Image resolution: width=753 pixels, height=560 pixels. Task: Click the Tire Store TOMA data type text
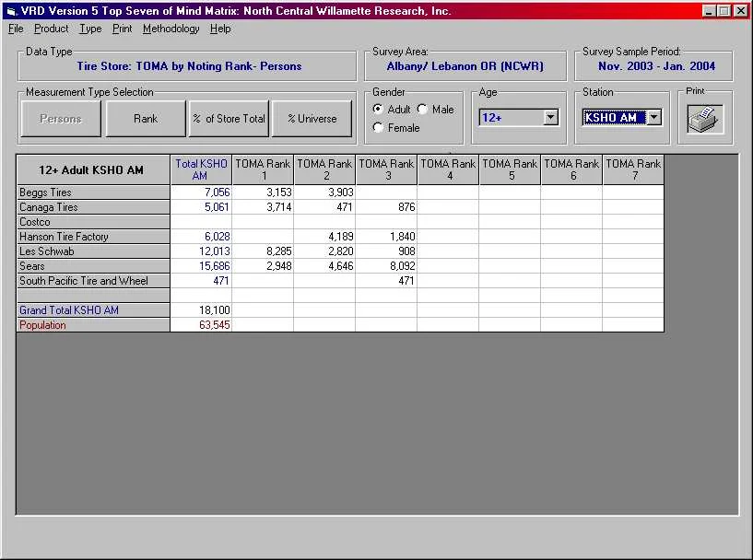point(189,66)
